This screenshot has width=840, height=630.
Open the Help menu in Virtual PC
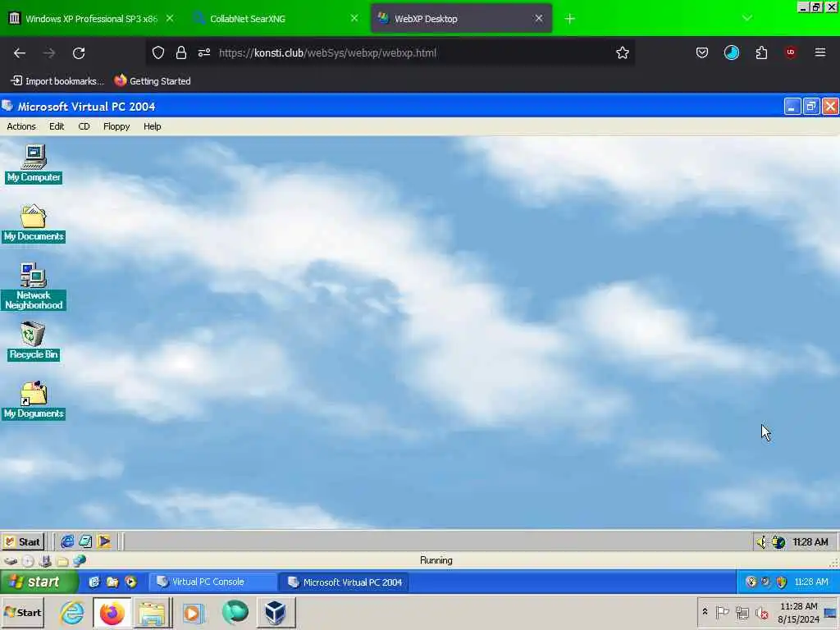pos(152,126)
